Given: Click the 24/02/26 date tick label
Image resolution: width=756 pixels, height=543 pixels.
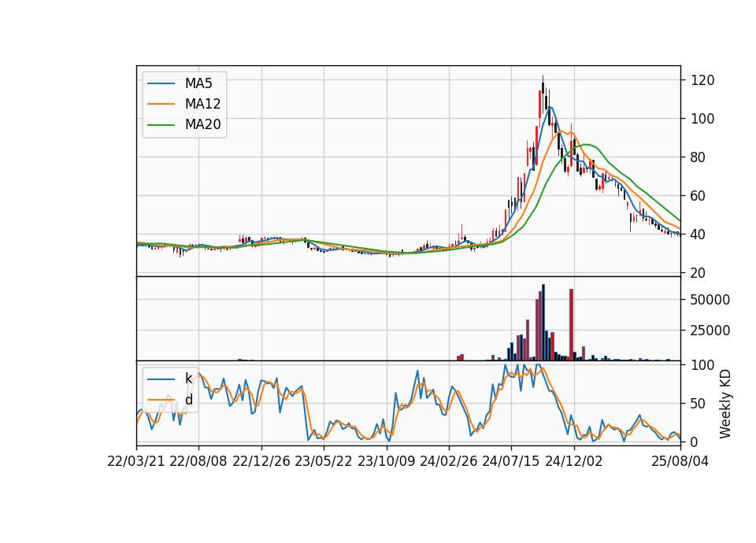Looking at the screenshot, I should tap(449, 461).
